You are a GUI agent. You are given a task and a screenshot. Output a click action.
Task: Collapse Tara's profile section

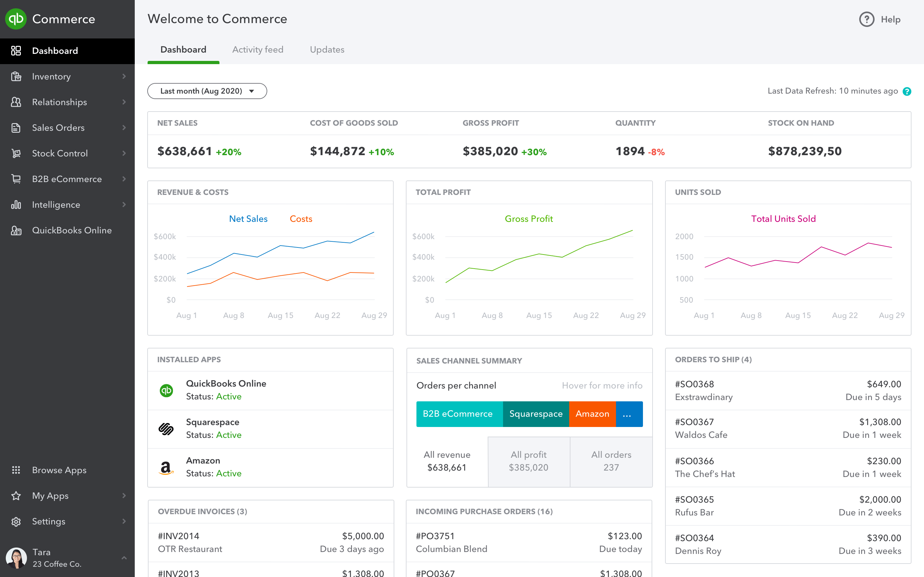click(x=124, y=557)
